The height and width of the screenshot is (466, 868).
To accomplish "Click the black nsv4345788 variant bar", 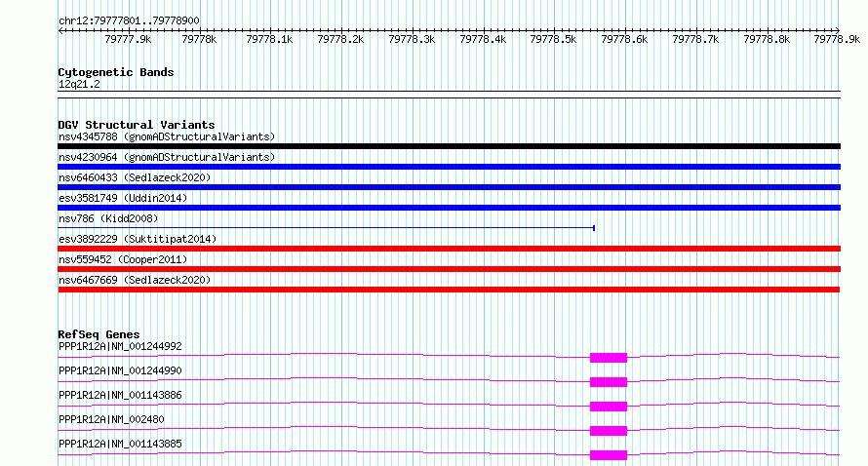I will pyautogui.click(x=449, y=146).
